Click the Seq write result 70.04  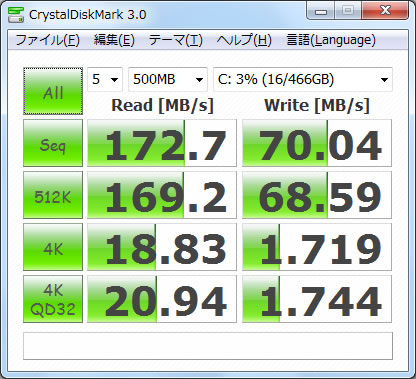point(317,143)
